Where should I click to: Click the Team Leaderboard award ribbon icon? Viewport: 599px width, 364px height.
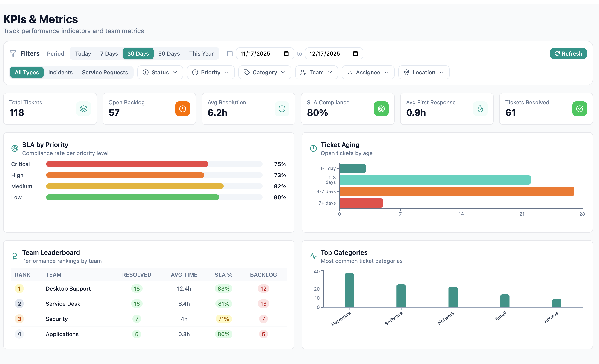(x=15, y=256)
